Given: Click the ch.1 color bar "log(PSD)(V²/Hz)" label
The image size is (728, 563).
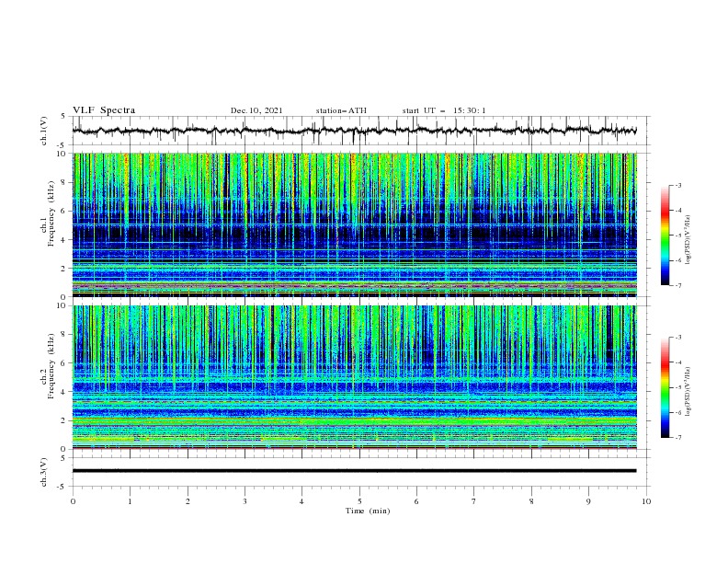Looking at the screenshot, I should (x=688, y=240).
